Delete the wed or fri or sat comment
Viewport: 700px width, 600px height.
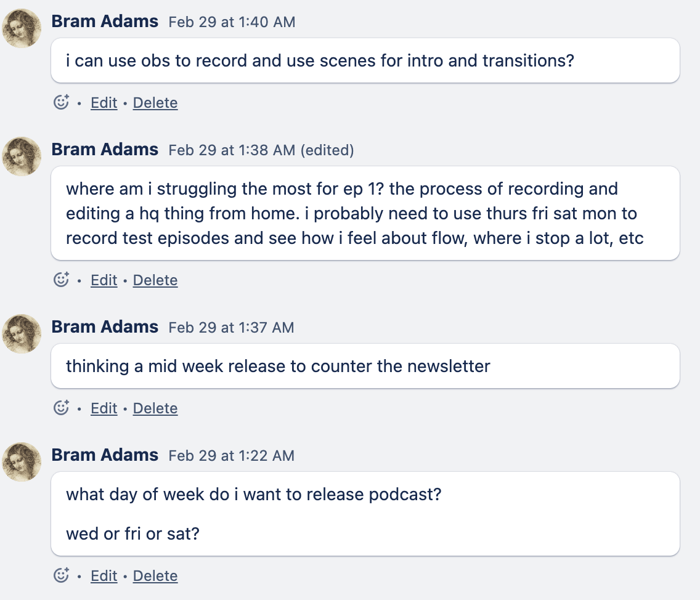[155, 575]
